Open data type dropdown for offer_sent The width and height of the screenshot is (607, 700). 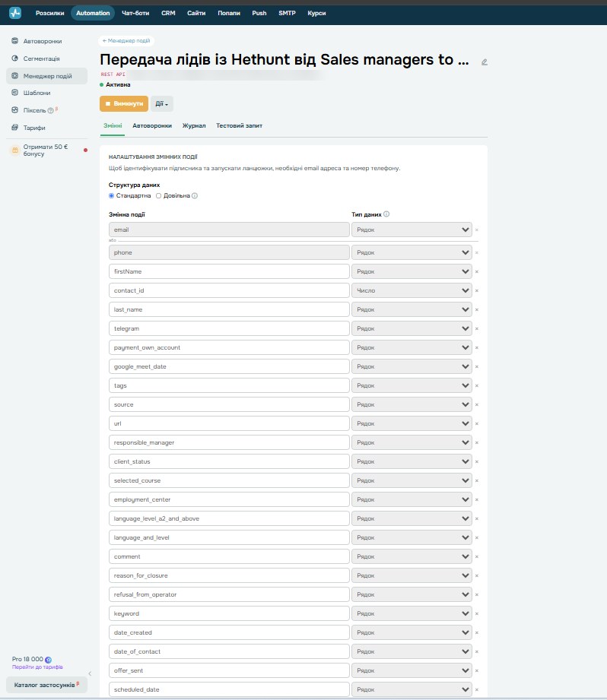tap(412, 670)
